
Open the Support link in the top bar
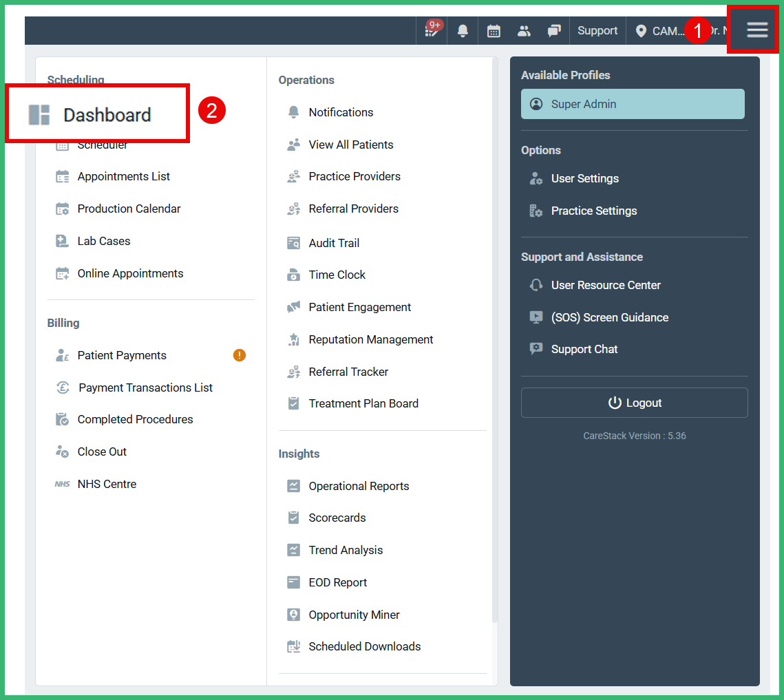[x=597, y=30]
